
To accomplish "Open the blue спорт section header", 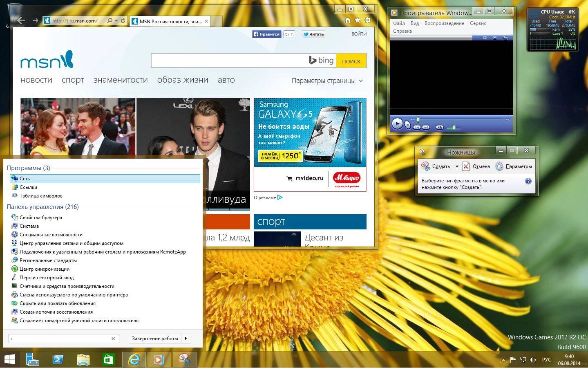I will (310, 222).
